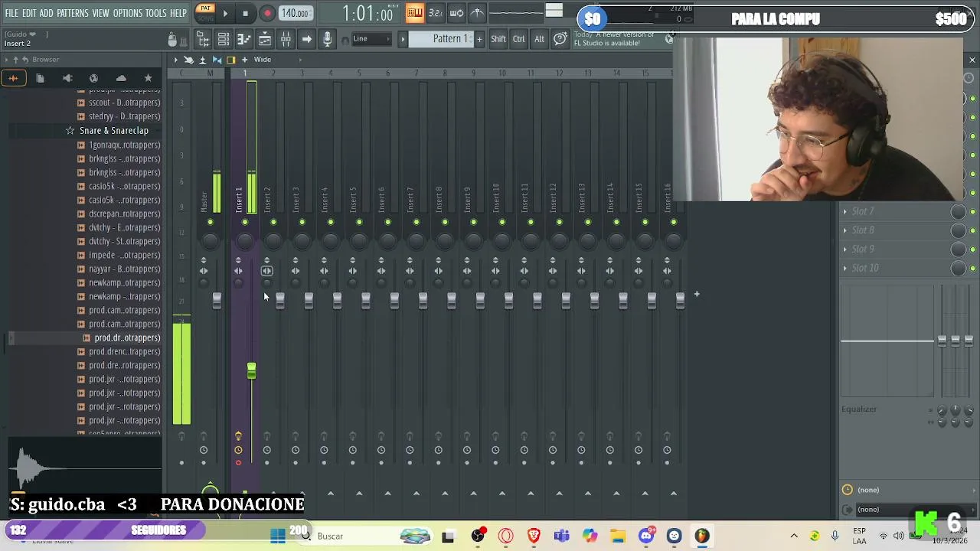Open the EDIT menu
The image size is (980, 551).
tap(29, 13)
